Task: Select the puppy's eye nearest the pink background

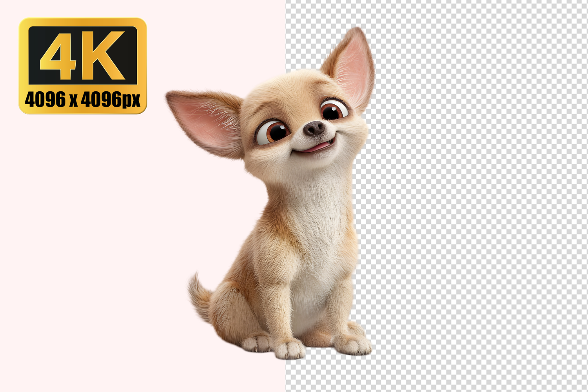Action: [273, 132]
